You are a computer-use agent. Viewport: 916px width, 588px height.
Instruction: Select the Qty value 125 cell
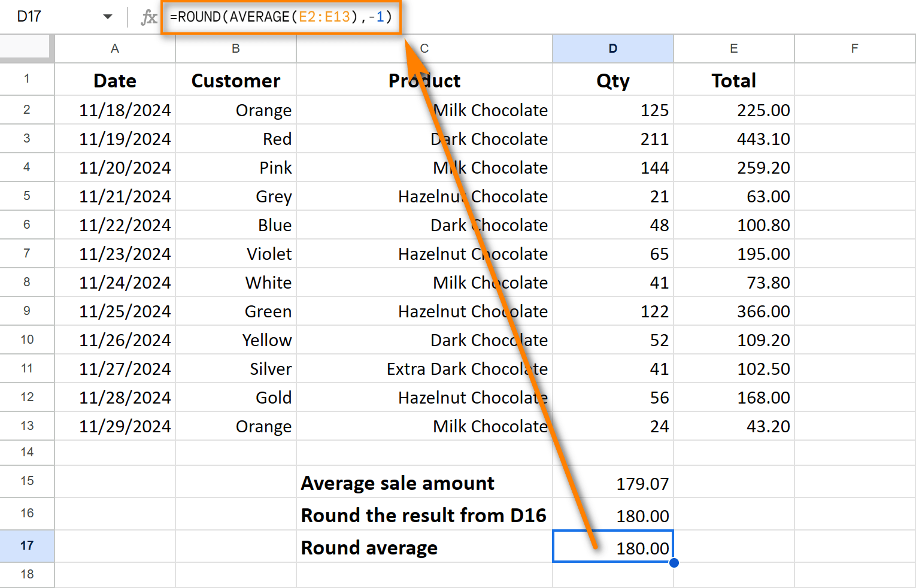(x=613, y=110)
